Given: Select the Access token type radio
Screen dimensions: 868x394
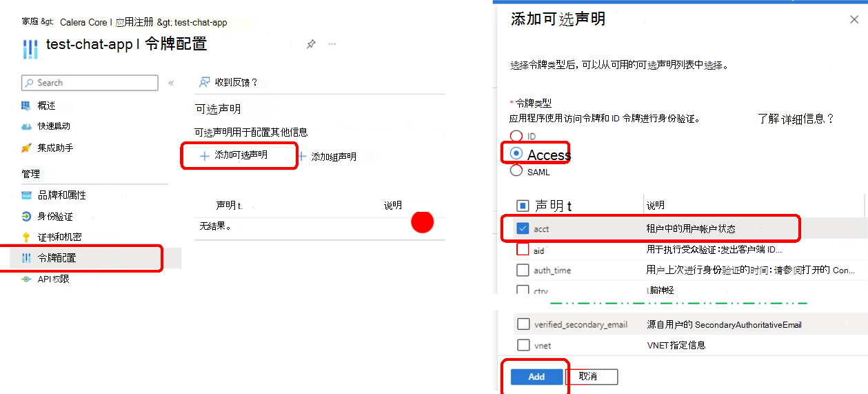Looking at the screenshot, I should [516, 154].
